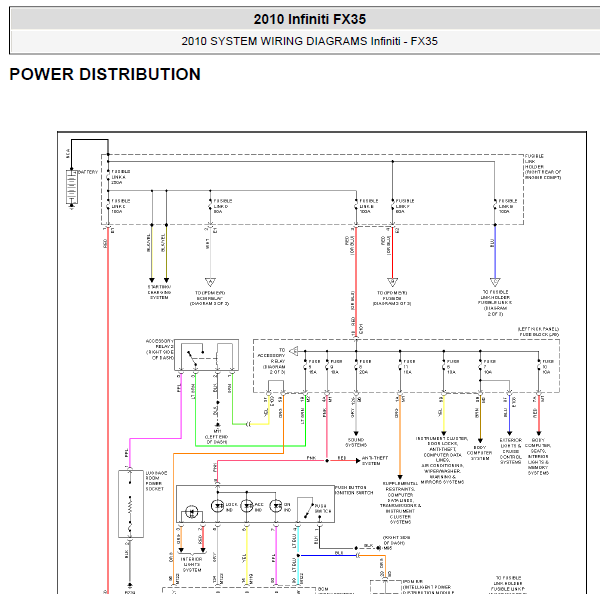Click the Fuse 5 label in fuse block
600x594 pixels.
click(314, 367)
